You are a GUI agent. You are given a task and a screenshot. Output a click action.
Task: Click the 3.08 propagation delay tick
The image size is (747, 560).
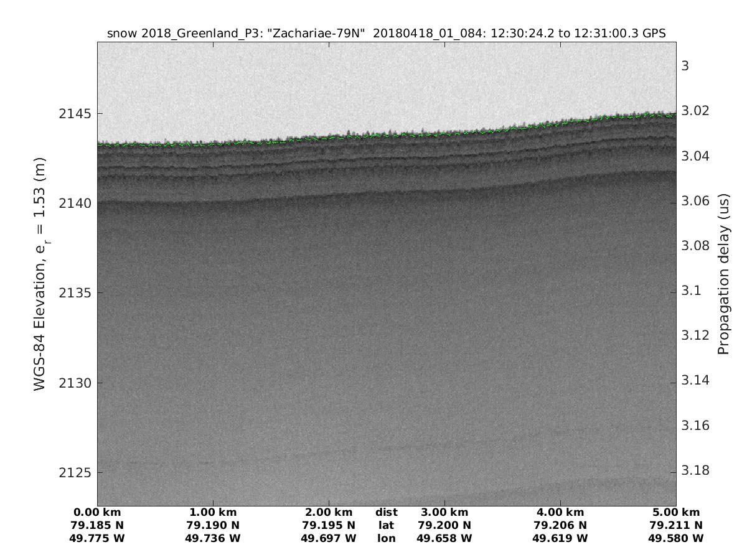[694, 246]
